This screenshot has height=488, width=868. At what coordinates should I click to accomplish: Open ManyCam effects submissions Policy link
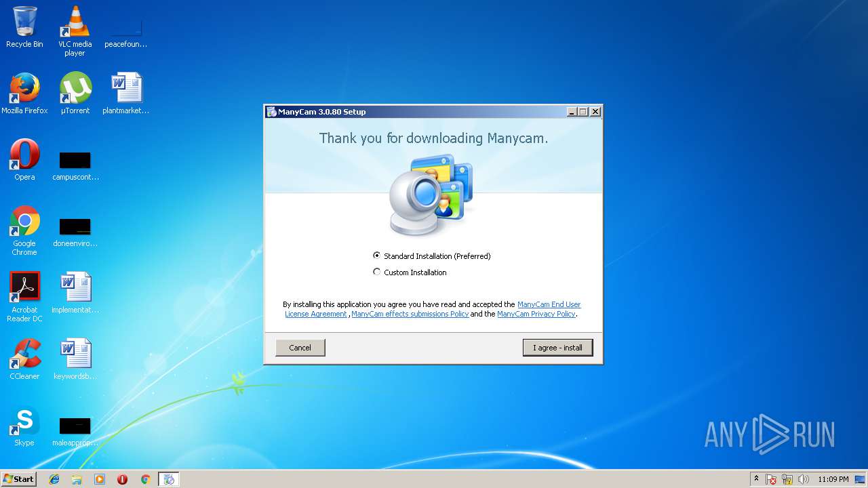(x=410, y=314)
